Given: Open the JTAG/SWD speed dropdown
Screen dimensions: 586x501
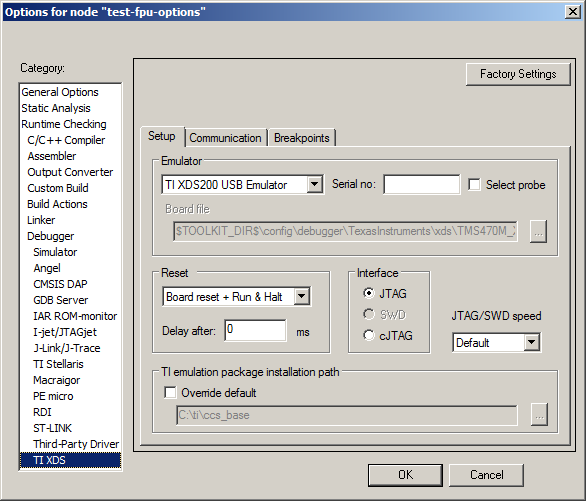Looking at the screenshot, I should 531,342.
